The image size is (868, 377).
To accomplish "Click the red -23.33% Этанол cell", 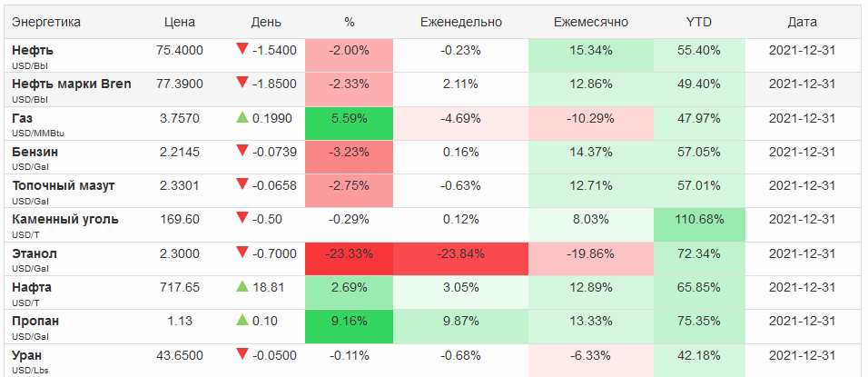I will [350, 253].
